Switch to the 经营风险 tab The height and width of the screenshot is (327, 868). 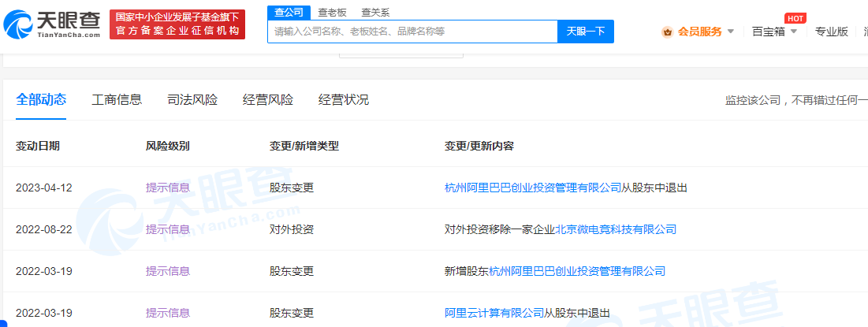point(268,100)
